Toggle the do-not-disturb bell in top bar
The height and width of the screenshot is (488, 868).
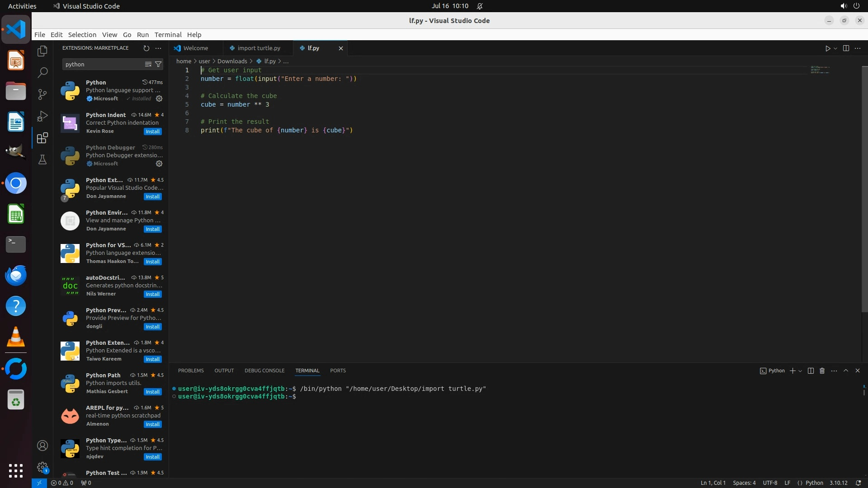click(480, 6)
